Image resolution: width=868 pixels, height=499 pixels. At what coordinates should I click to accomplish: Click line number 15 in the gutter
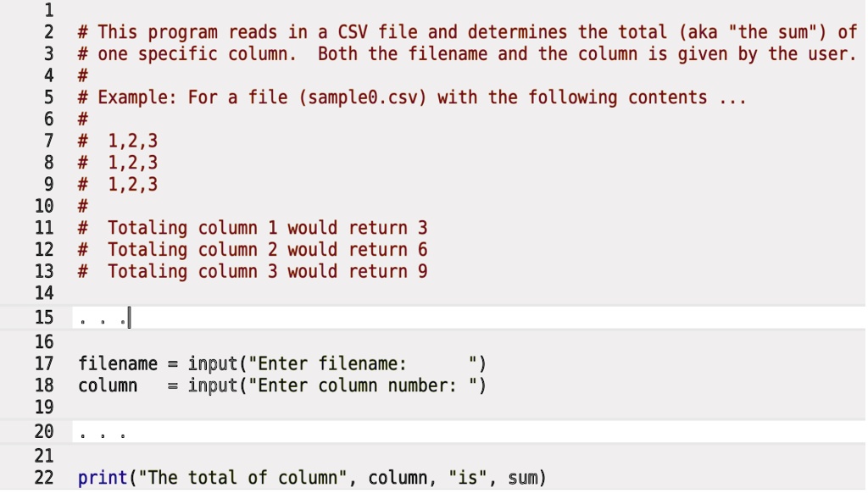(44, 318)
